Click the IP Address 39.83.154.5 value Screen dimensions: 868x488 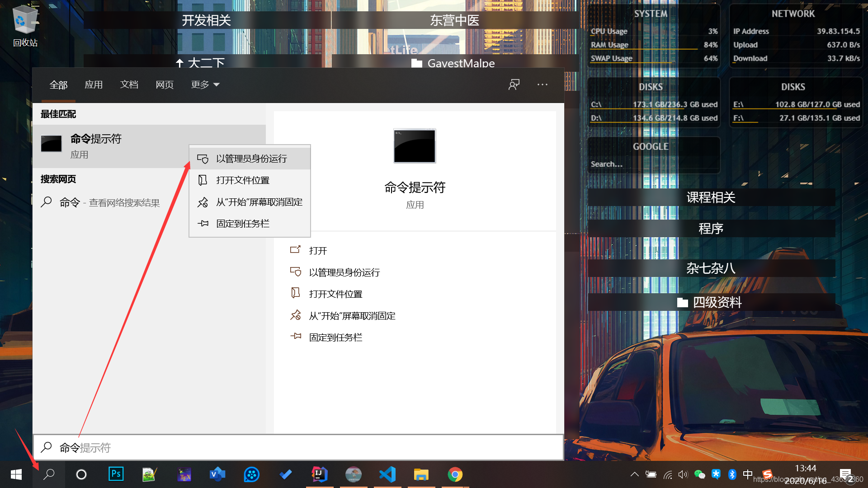click(x=838, y=31)
